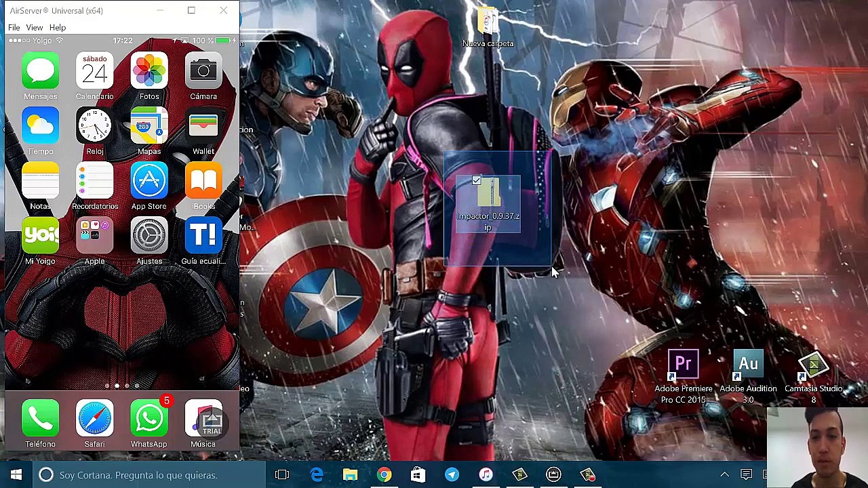Tap the Teléfono dock icon
The width and height of the screenshot is (868, 488).
pyautogui.click(x=41, y=418)
